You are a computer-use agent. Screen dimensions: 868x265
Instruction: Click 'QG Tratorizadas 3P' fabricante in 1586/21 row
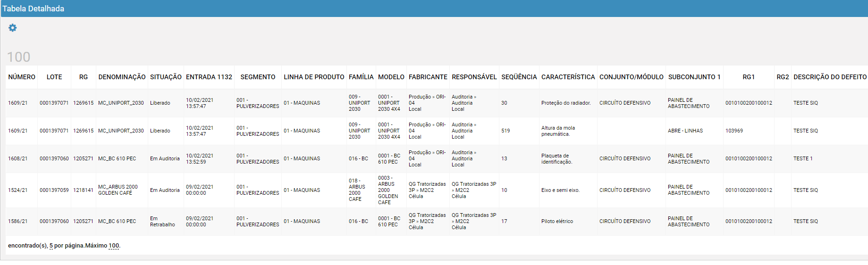(427, 221)
